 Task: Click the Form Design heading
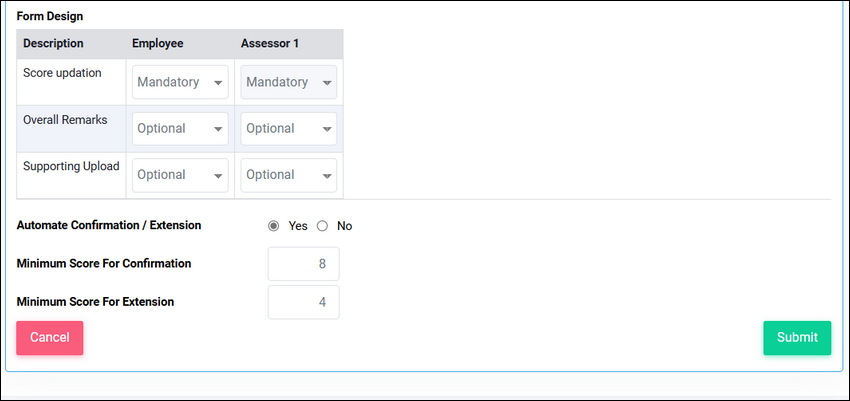50,16
